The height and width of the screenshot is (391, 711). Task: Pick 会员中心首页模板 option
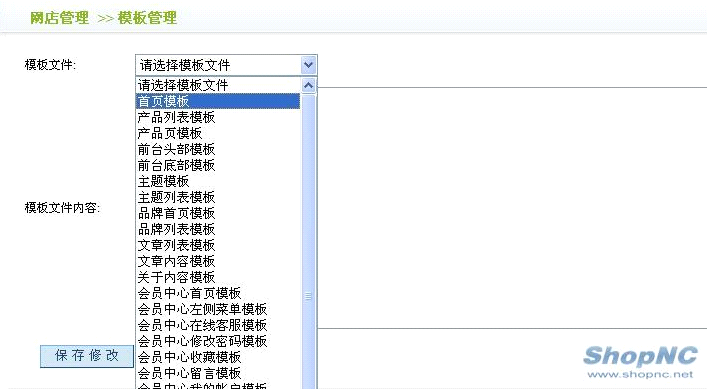pos(218,293)
